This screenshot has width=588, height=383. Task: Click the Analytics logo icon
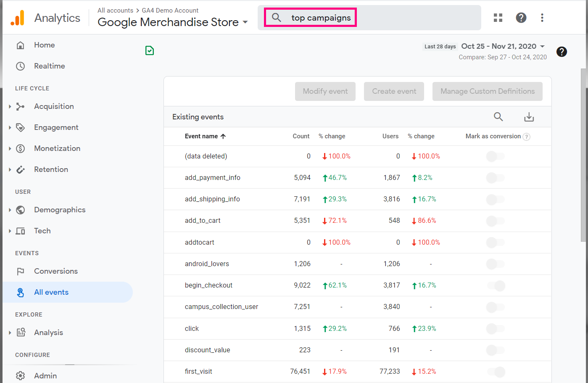coord(18,18)
